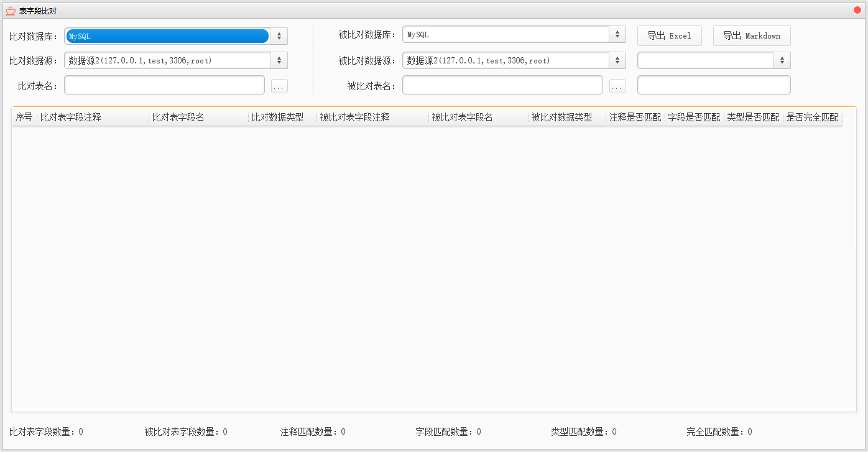Expand the 比对数据源 dropdown arrow
Viewport: 868px width, 452px height.
point(279,60)
